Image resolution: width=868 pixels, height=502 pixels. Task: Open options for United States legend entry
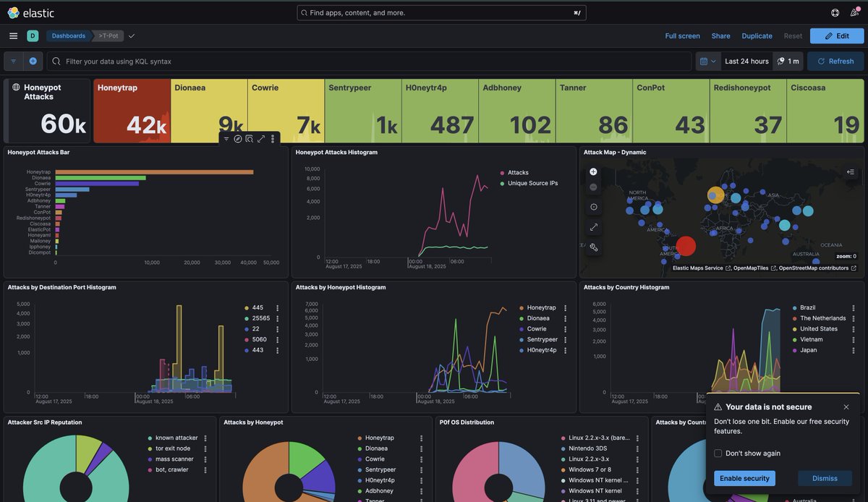coord(854,329)
